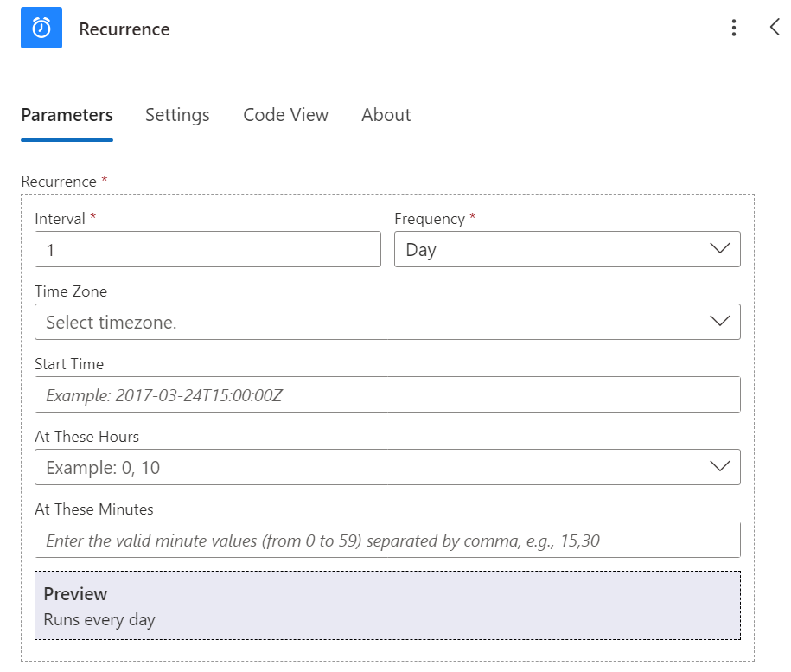
Task: Click the At These Minutes label
Action: point(94,509)
